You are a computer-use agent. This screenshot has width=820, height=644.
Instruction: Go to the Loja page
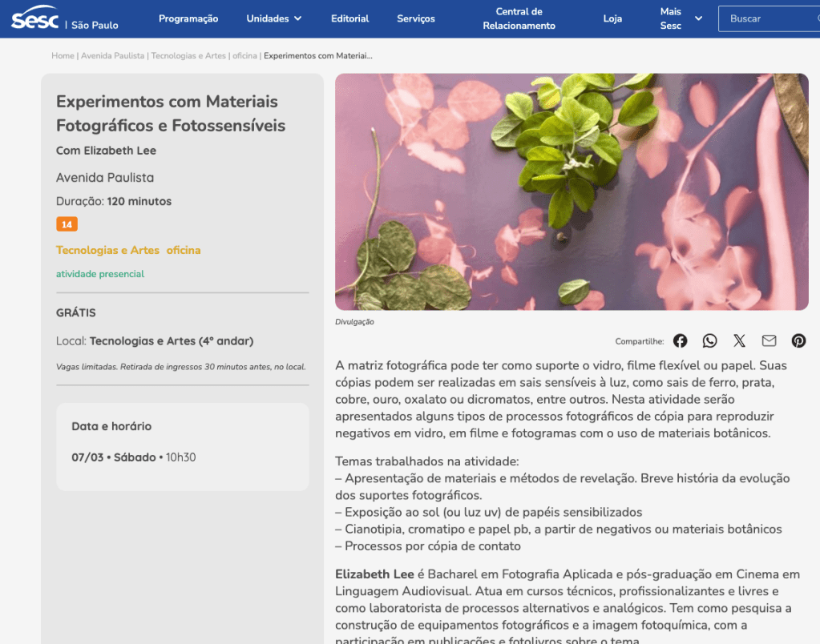(612, 18)
